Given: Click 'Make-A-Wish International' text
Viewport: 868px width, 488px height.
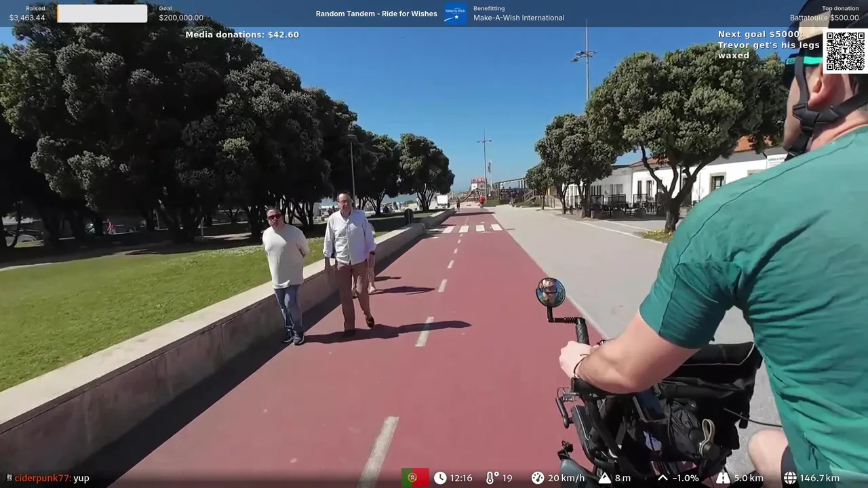Looking at the screenshot, I should click(519, 18).
